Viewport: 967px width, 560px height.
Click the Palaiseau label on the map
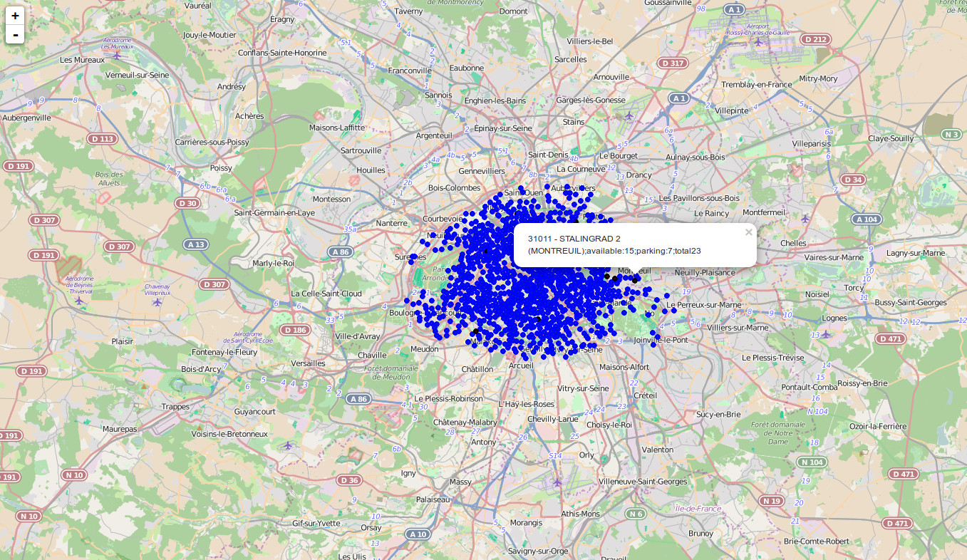[x=433, y=500]
